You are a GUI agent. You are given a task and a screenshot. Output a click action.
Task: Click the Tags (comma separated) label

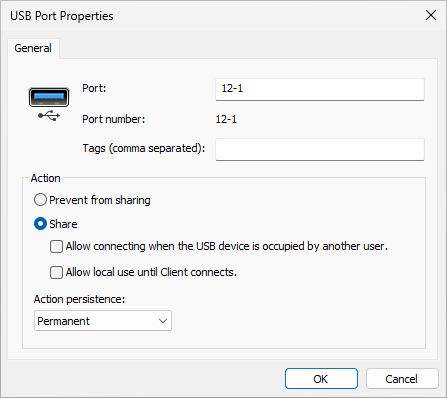pos(144,148)
